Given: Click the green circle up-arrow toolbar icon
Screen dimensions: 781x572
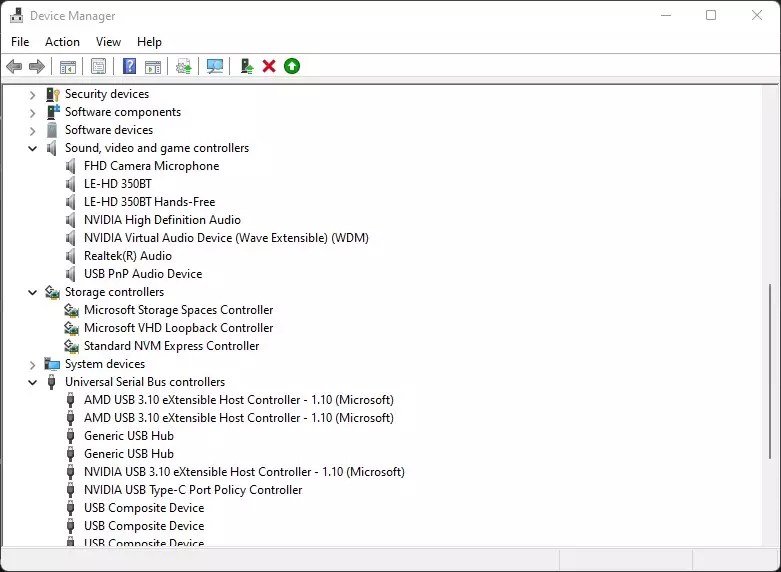Looking at the screenshot, I should (292, 66).
